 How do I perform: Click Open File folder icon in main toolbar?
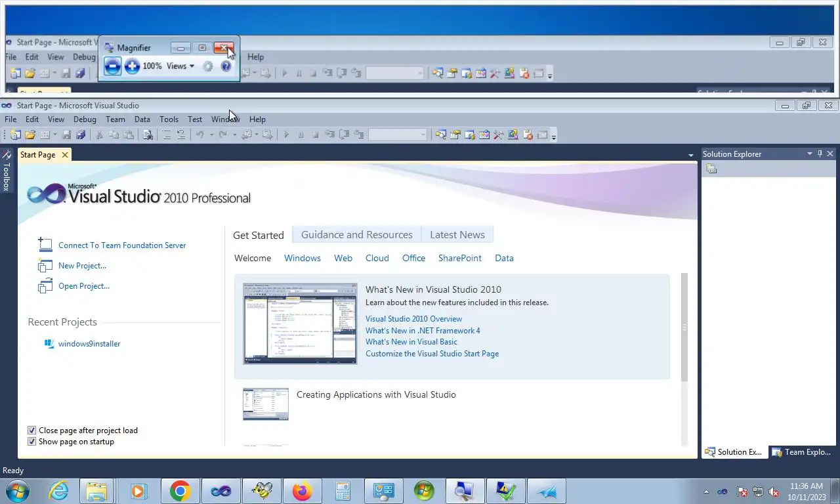click(x=30, y=135)
